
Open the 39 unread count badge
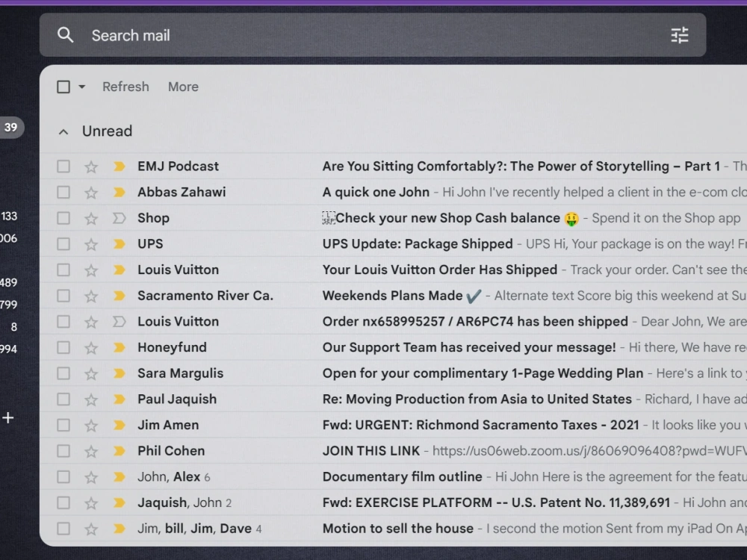click(x=11, y=127)
